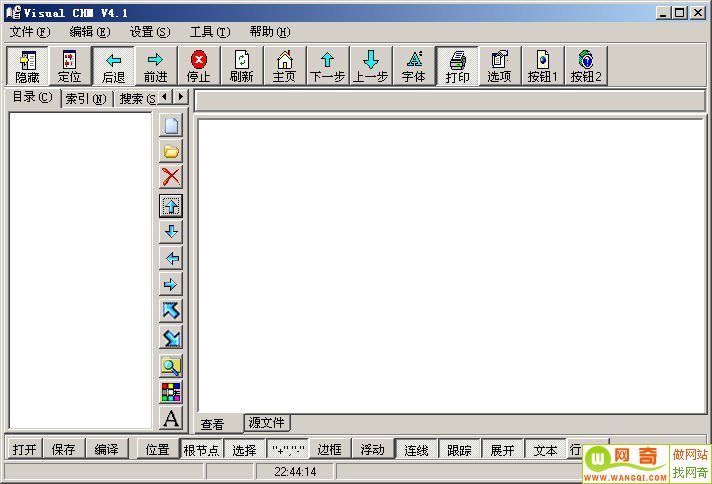
Task: Click the 位置 button
Action: tap(158, 449)
